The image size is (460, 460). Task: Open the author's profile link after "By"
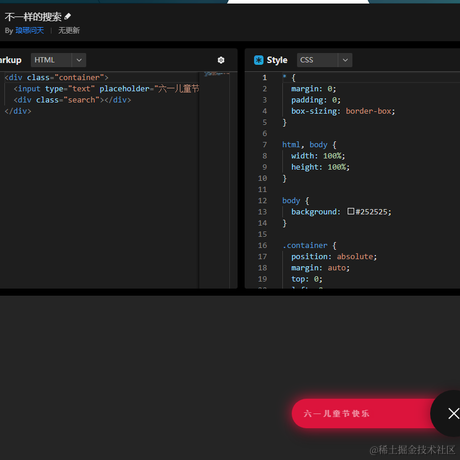click(x=30, y=31)
